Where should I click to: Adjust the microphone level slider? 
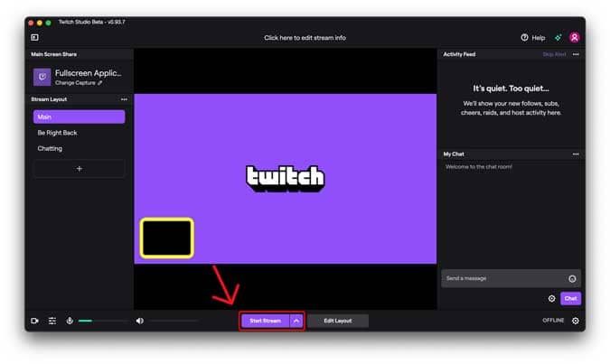[104, 321]
